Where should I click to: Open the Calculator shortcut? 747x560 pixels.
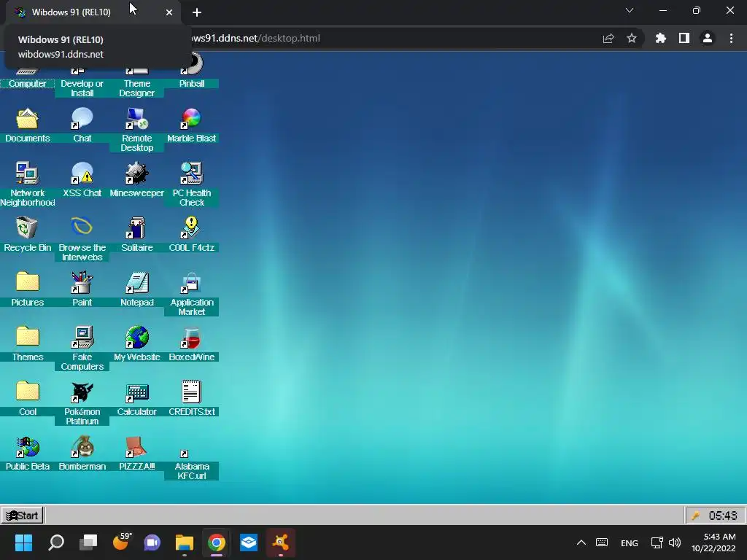(136, 392)
